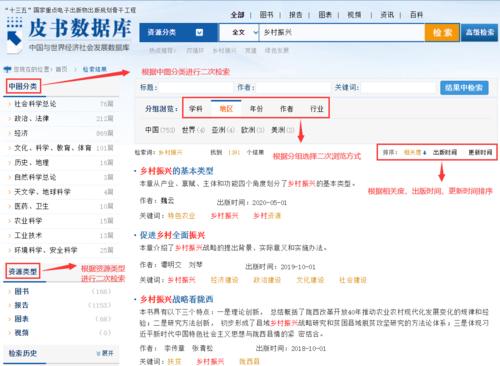Group results by 行业
Viewport: 500px width, 366px height.
point(317,109)
